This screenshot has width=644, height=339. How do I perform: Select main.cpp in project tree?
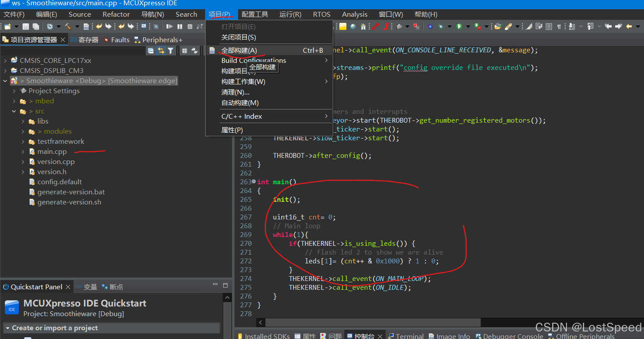pyautogui.click(x=52, y=152)
